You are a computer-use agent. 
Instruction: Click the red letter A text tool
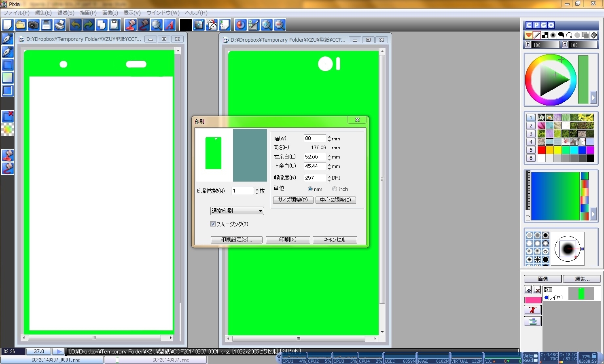(x=170, y=25)
